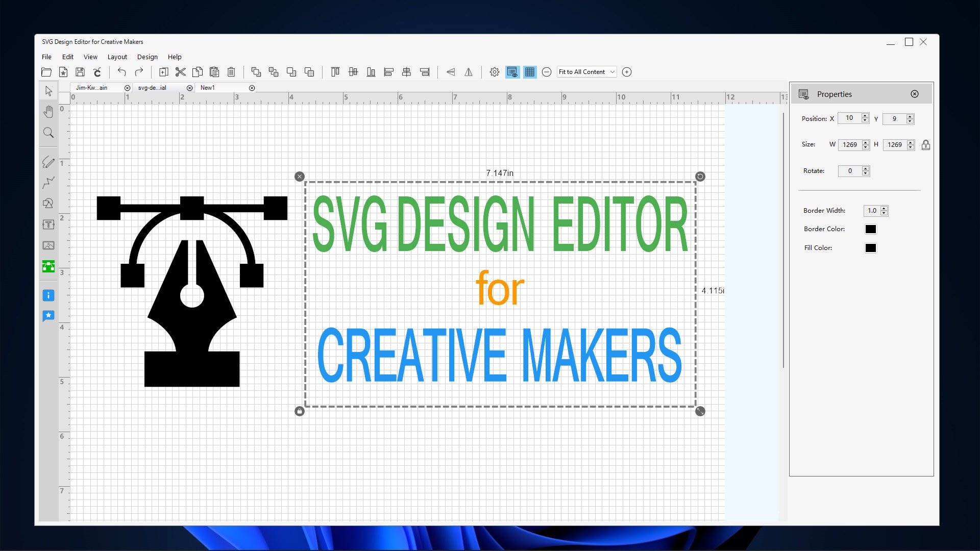980x551 pixels.
Task: Click the Position X input field
Action: [x=849, y=118]
